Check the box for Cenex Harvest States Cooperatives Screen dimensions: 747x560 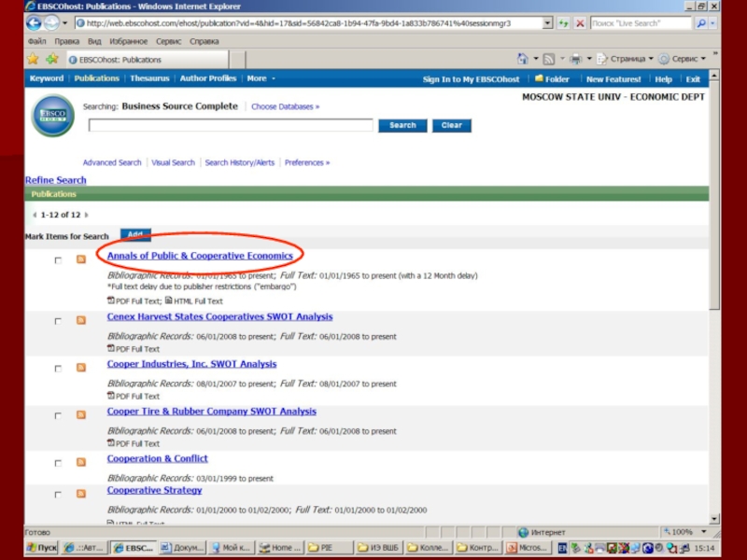58,321
